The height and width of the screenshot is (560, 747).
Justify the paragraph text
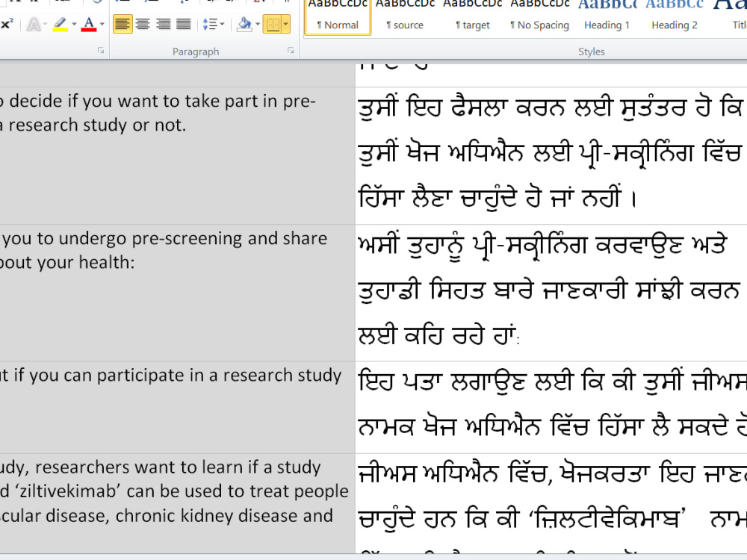point(184,24)
